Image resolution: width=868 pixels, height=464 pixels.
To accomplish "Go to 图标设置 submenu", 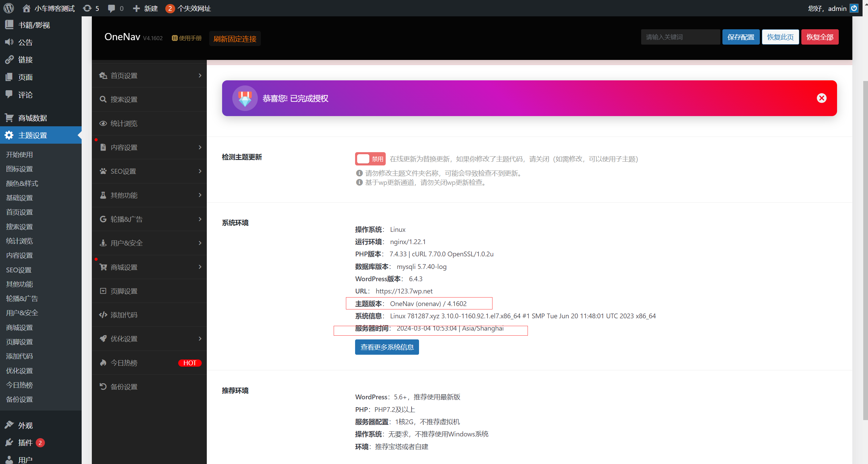I will (x=19, y=169).
